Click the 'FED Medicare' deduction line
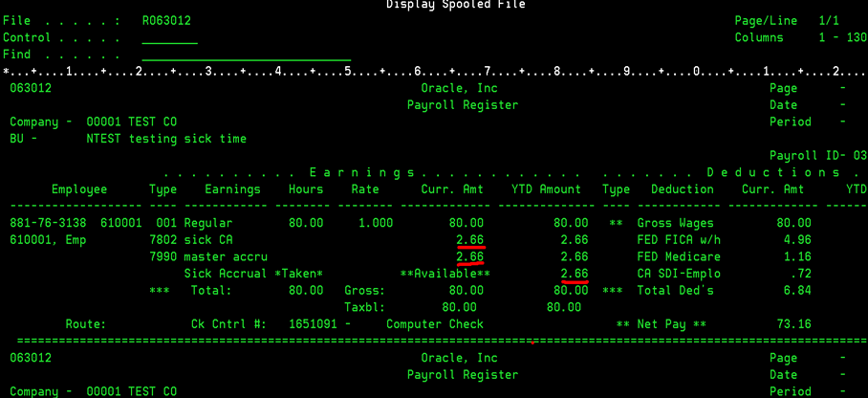The width and height of the screenshot is (868, 398). 679,256
